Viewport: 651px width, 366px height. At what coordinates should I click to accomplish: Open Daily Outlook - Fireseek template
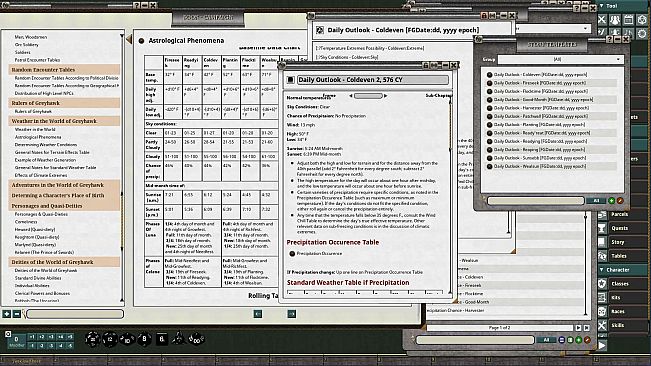pos(541,83)
